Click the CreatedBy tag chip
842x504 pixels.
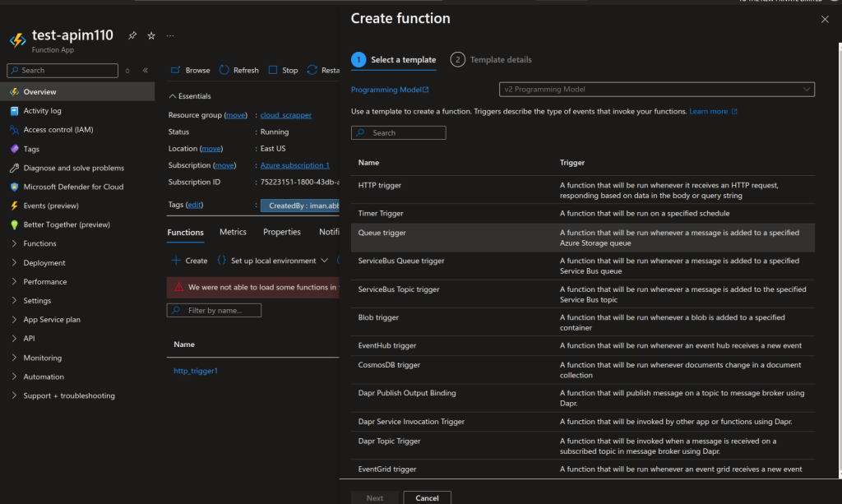(300, 206)
